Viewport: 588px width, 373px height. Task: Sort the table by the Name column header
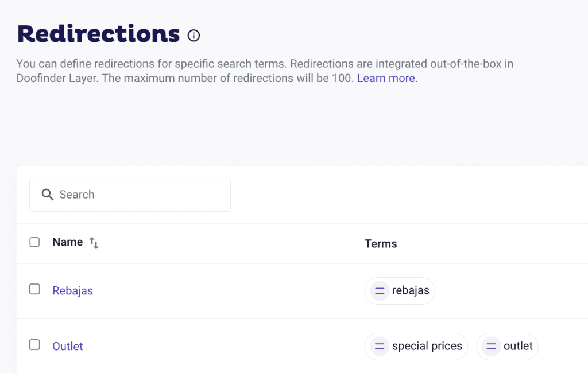pyautogui.click(x=68, y=242)
